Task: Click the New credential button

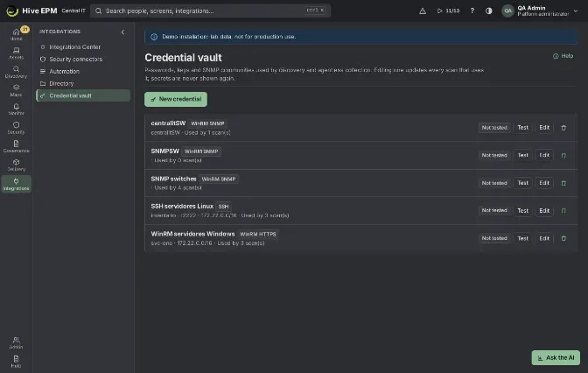Action: 176,100
